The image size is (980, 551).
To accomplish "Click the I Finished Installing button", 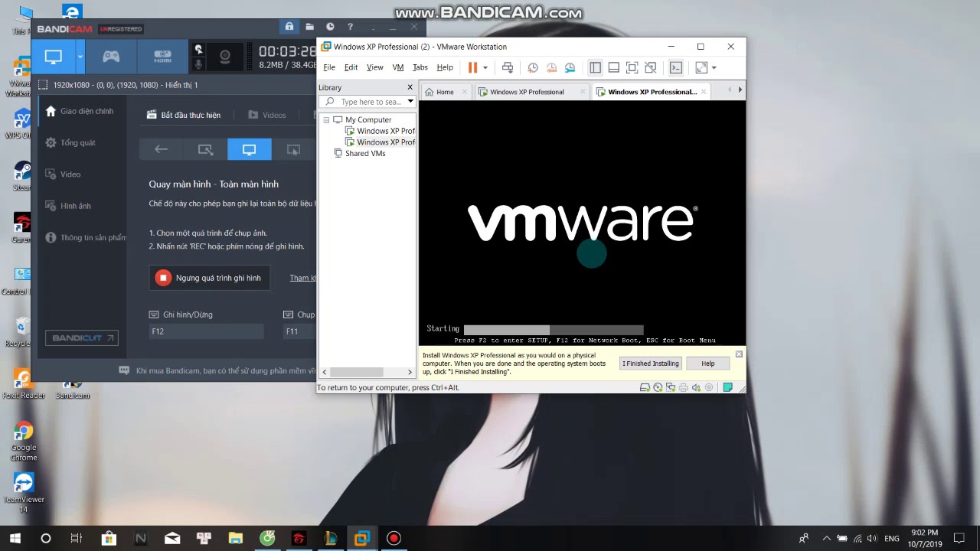I will pyautogui.click(x=651, y=364).
